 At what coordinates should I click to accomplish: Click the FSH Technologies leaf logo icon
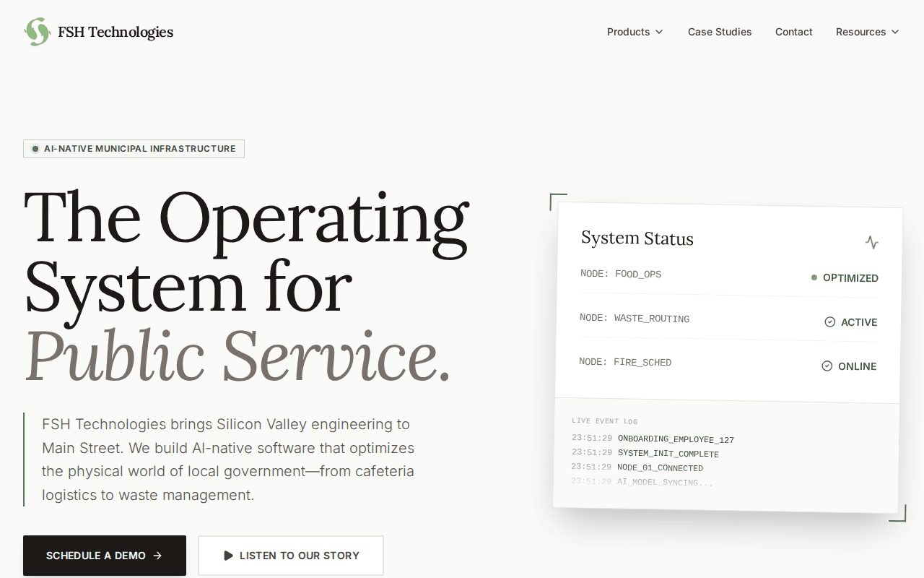37,32
